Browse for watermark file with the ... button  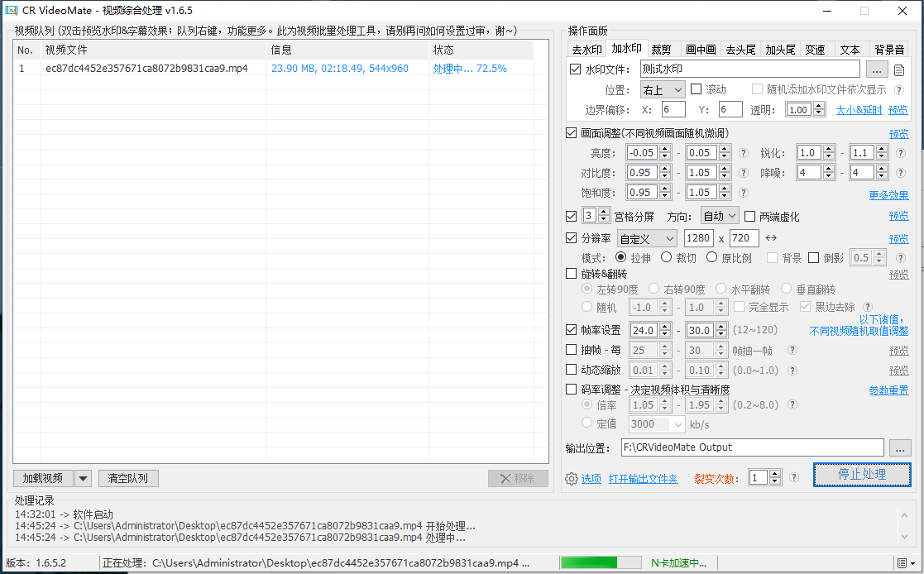(877, 69)
